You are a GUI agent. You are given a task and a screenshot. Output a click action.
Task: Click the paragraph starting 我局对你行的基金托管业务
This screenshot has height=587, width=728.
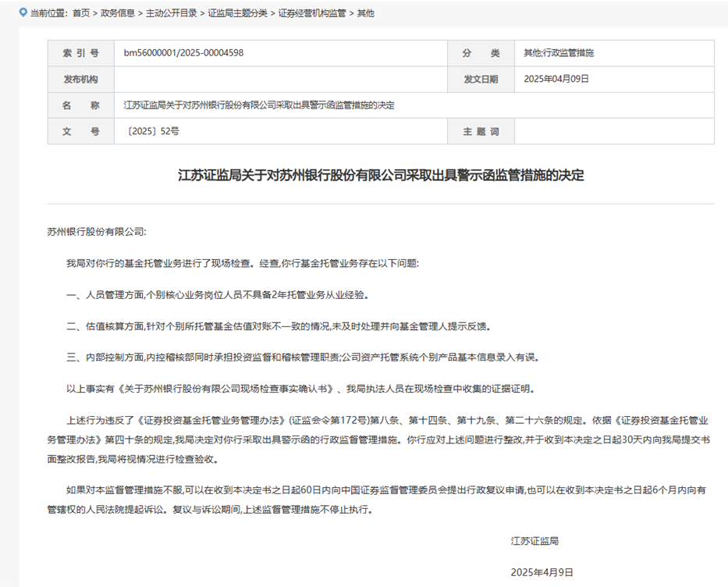(243, 263)
